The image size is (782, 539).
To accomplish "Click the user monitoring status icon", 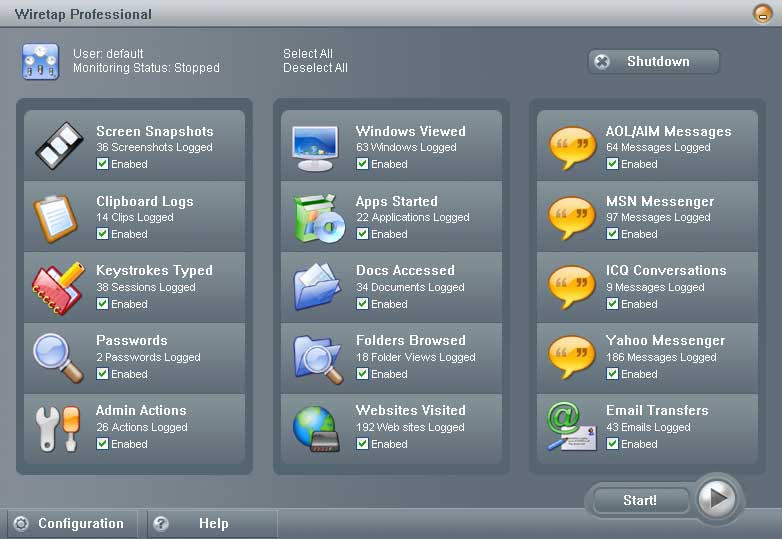I will click(x=40, y=62).
